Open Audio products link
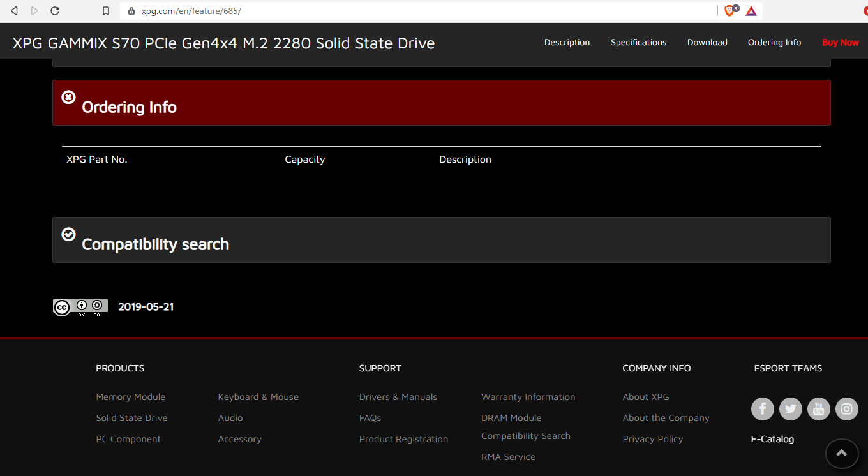Screen dimensions: 868x476 coord(230,418)
